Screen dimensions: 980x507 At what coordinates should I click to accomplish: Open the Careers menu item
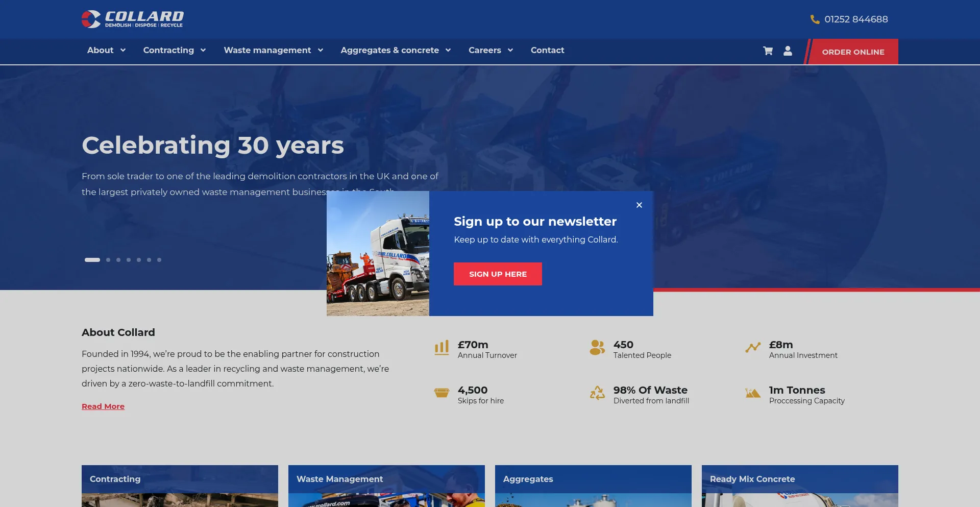pos(485,50)
